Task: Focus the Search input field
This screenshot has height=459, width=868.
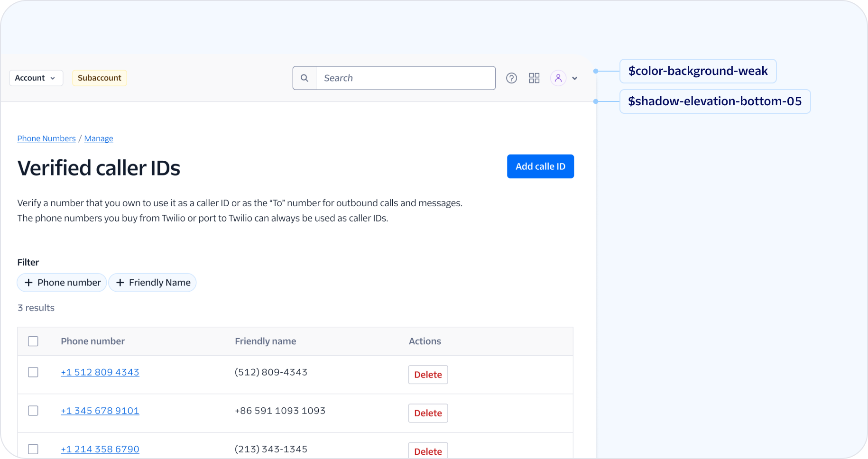Action: tap(406, 78)
